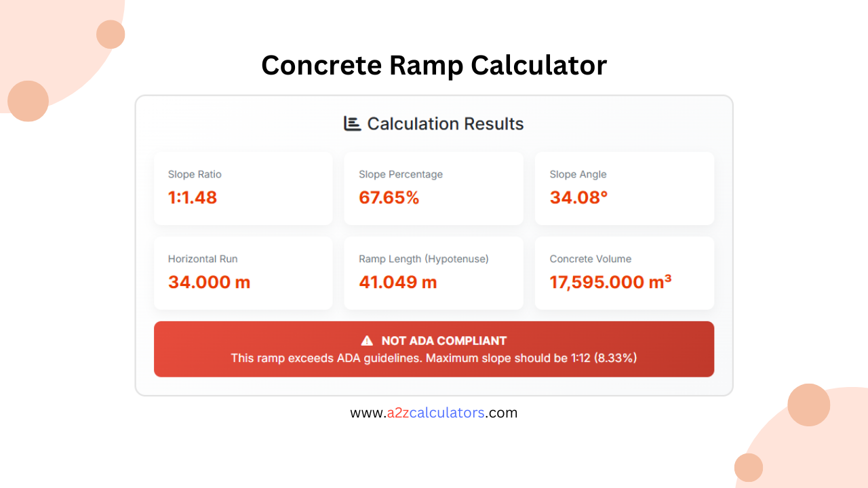Click the NOT ADA COMPLIANT warning banner

(x=433, y=348)
